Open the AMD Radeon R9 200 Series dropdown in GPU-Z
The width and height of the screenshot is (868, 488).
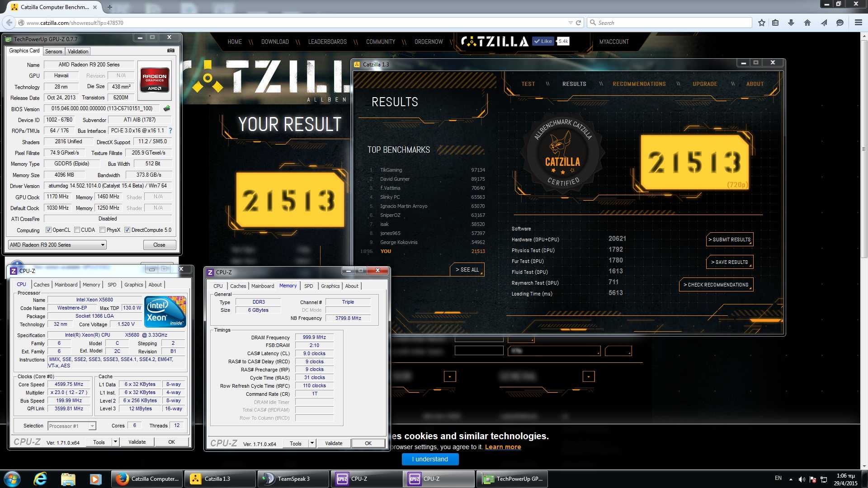coord(57,245)
